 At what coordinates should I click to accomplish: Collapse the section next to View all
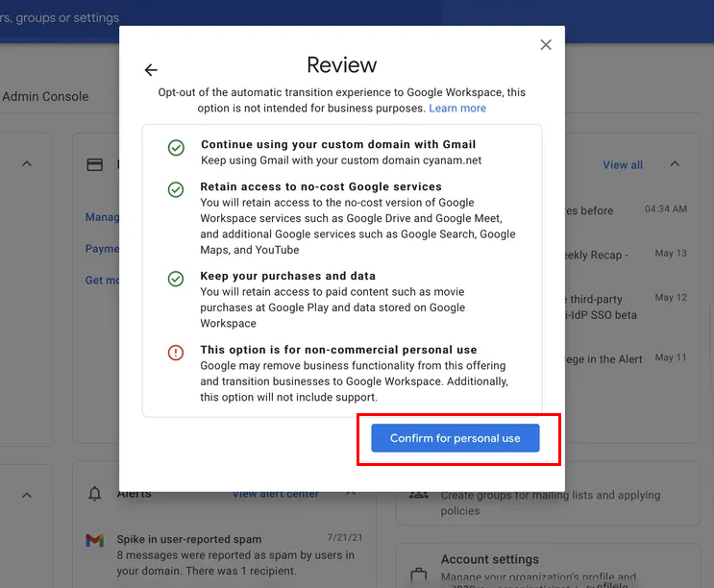click(675, 163)
